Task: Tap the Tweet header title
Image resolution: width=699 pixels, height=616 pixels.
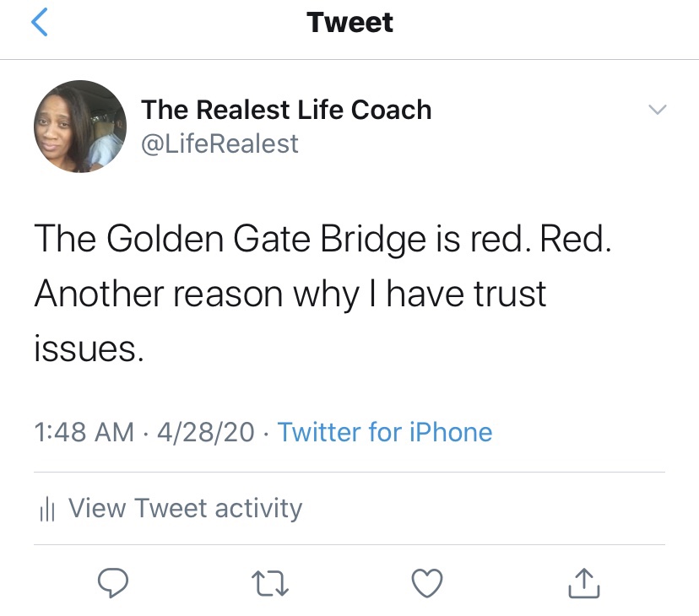Action: point(349,22)
